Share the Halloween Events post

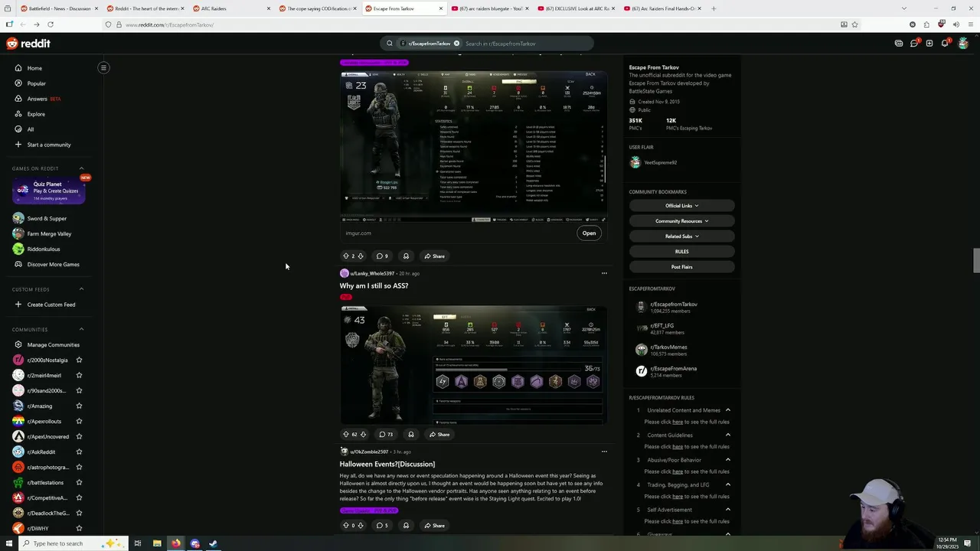point(435,526)
